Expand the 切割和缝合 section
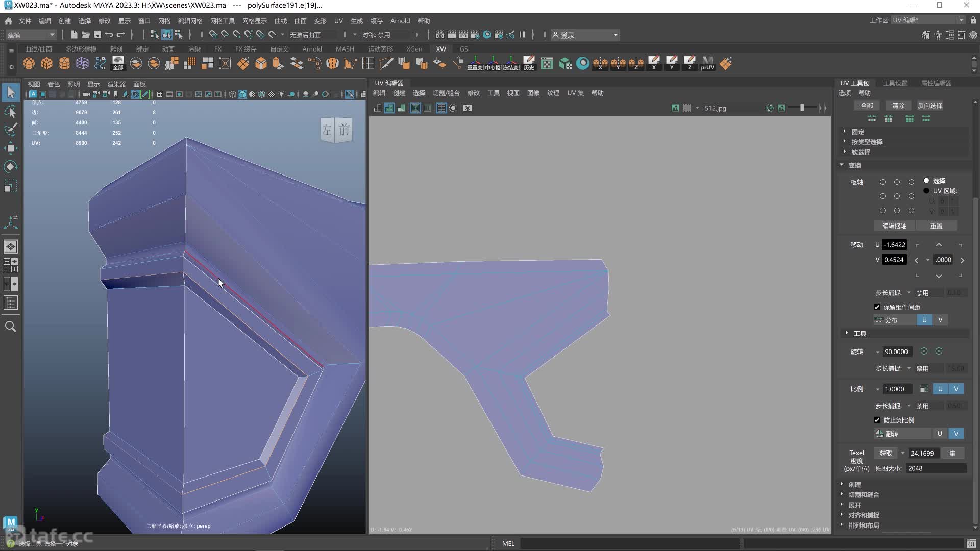980x551 pixels. [864, 495]
